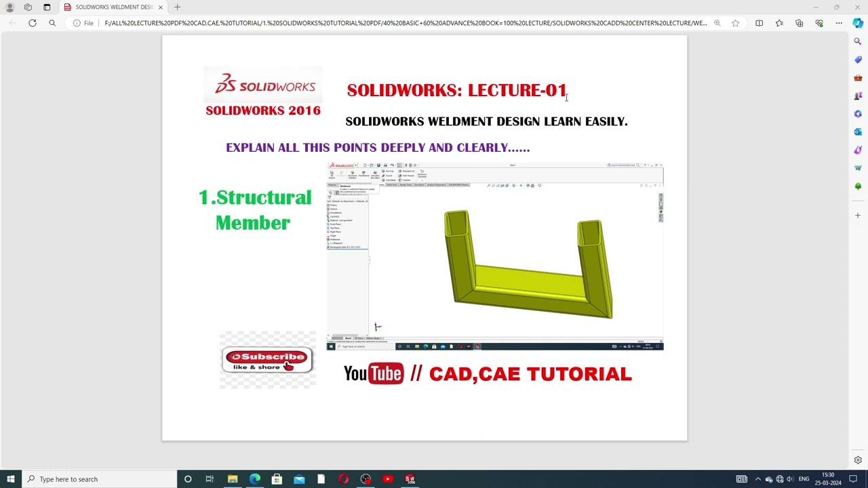Image resolution: width=868 pixels, height=488 pixels.
Task: Switch ENG input language indicator
Action: [804, 479]
